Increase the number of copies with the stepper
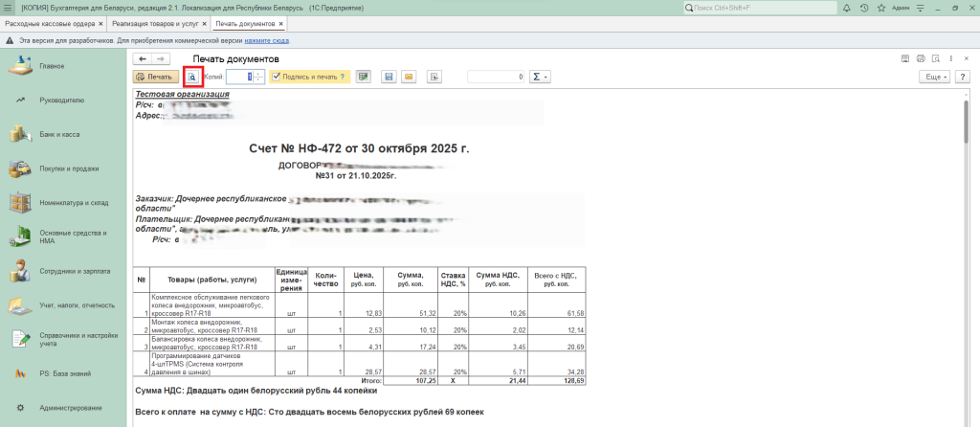The width and height of the screenshot is (980, 427). pos(258,73)
